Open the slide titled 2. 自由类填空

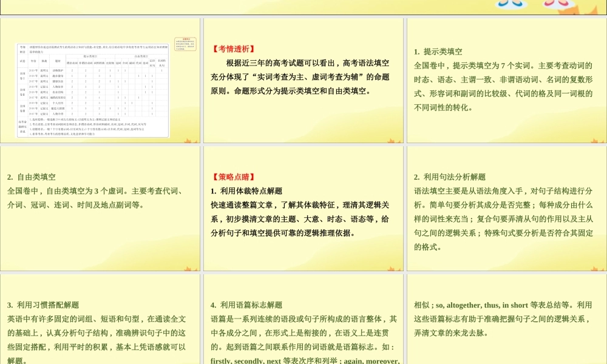tap(100, 209)
